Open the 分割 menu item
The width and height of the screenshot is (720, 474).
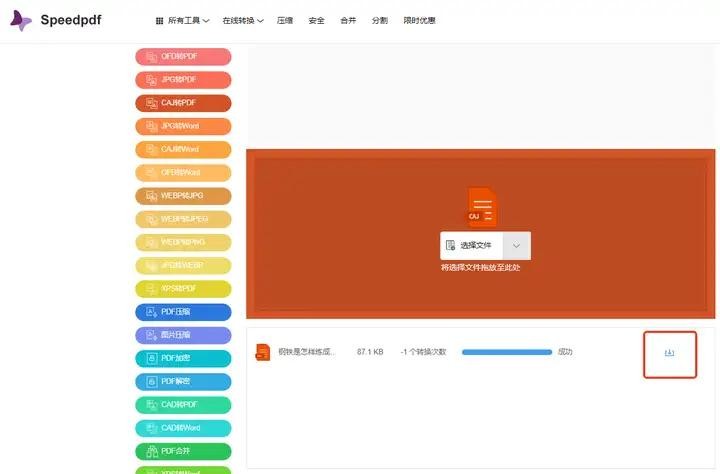click(379, 20)
